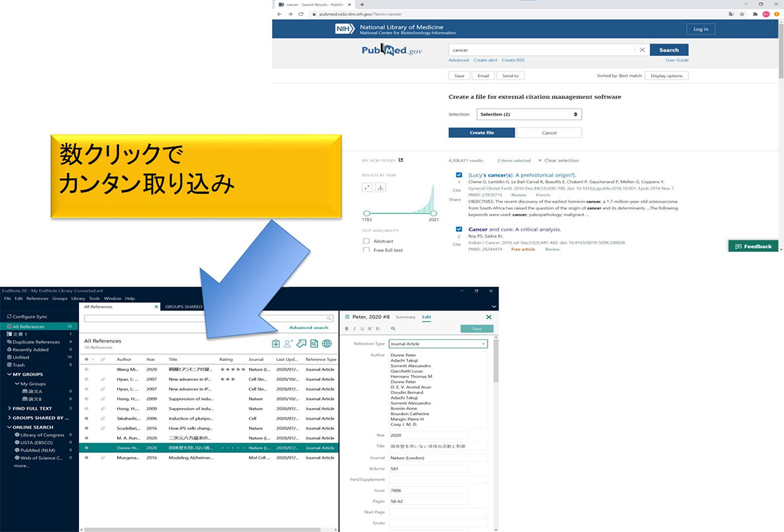Image resolution: width=784 pixels, height=532 pixels.
Task: Collapse the MY GROUPS section in EndNote
Action: point(10,374)
